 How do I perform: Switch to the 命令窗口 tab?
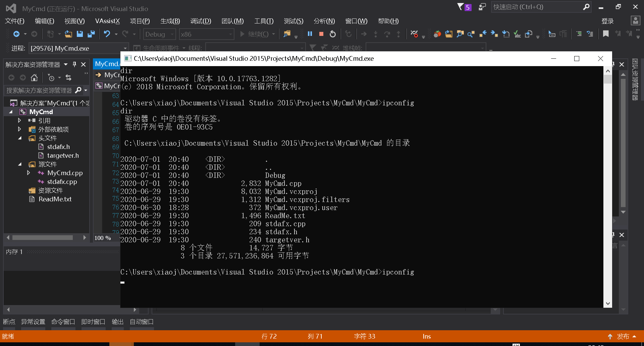(x=63, y=322)
